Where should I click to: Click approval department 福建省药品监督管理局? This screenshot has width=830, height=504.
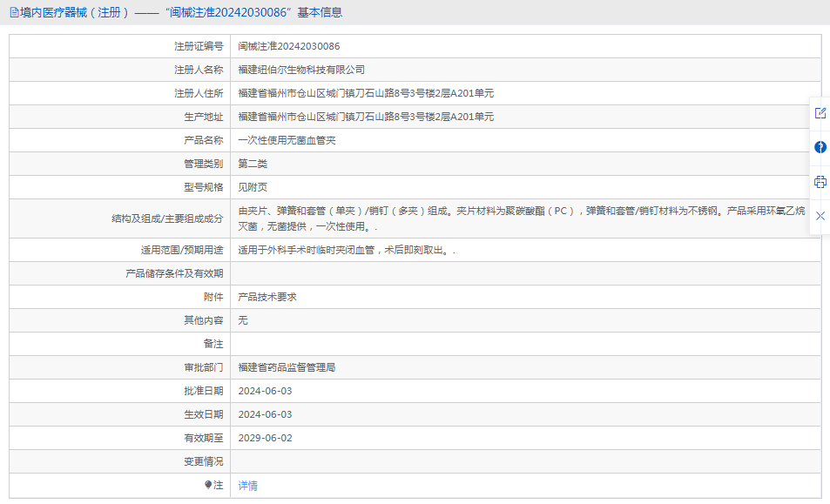(x=287, y=367)
